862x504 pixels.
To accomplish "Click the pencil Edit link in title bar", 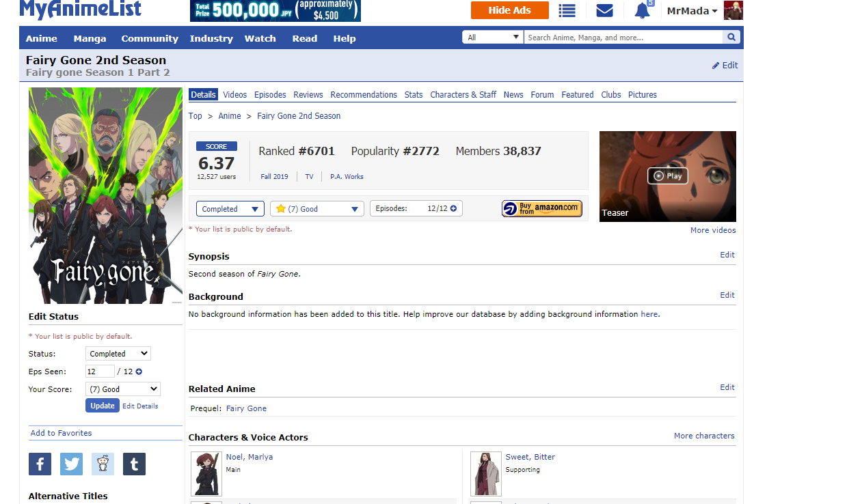I will (725, 66).
